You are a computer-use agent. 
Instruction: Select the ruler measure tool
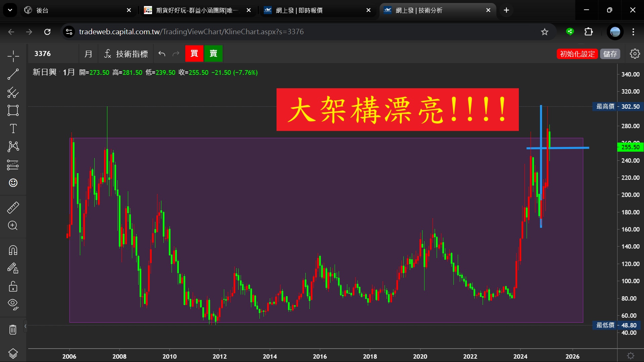[x=13, y=208]
